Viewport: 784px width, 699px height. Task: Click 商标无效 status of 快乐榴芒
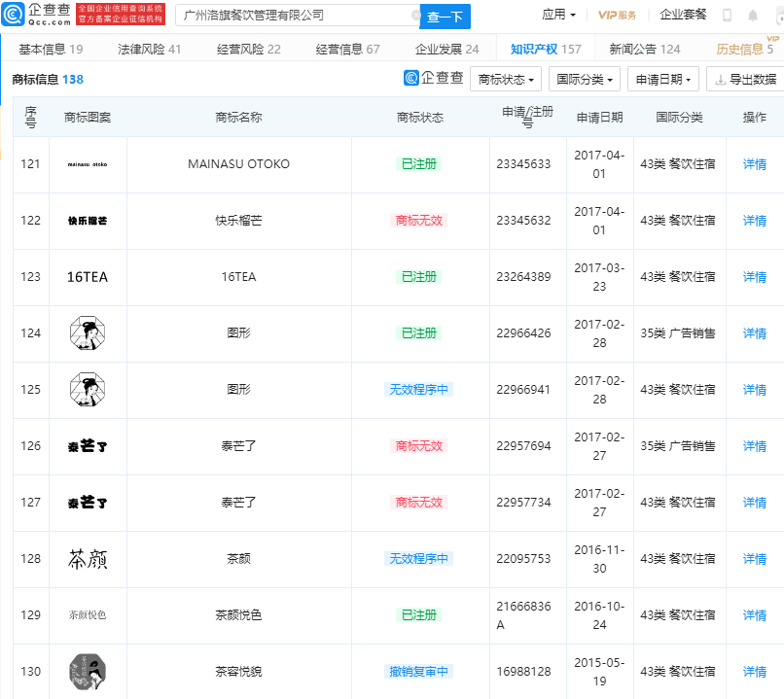(x=419, y=221)
